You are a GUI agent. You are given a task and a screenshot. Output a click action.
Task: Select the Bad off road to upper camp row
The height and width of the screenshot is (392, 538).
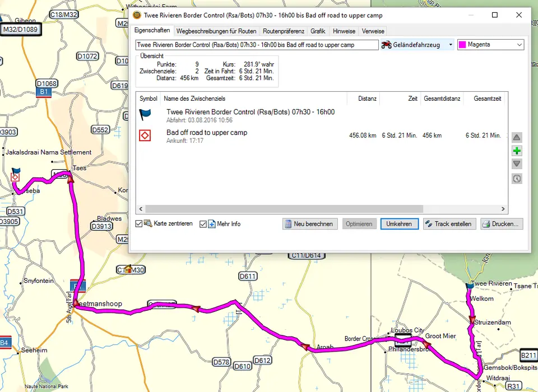click(x=321, y=136)
